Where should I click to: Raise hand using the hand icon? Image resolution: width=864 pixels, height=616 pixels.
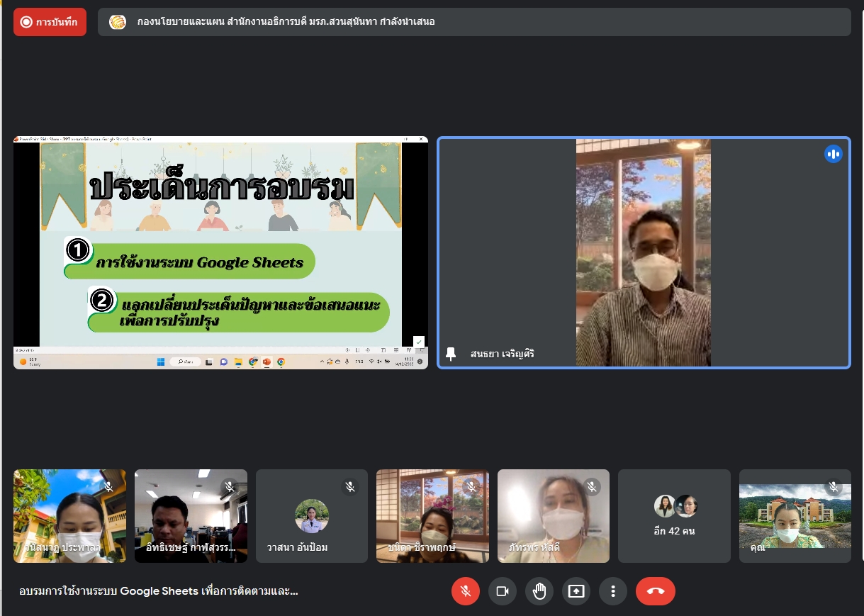tap(539, 591)
